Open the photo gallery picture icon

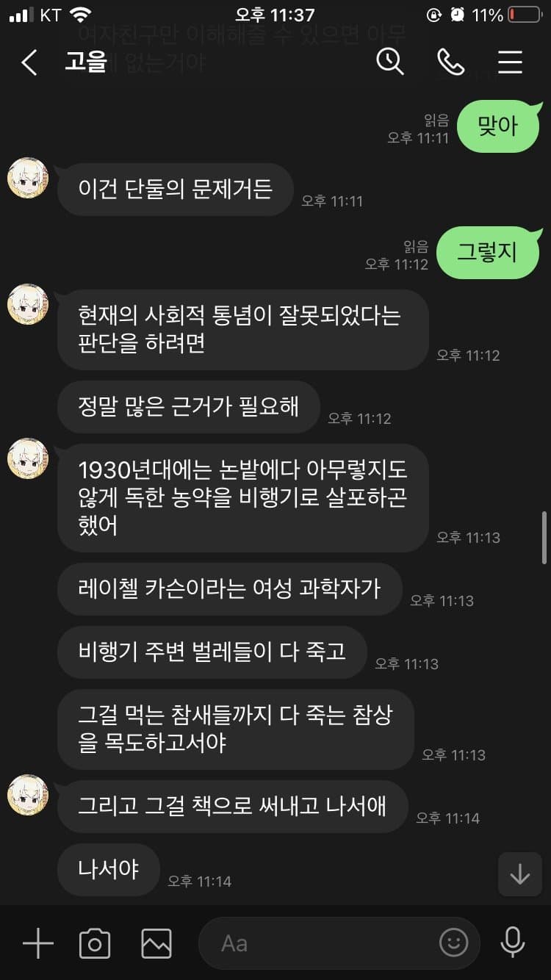click(x=156, y=943)
